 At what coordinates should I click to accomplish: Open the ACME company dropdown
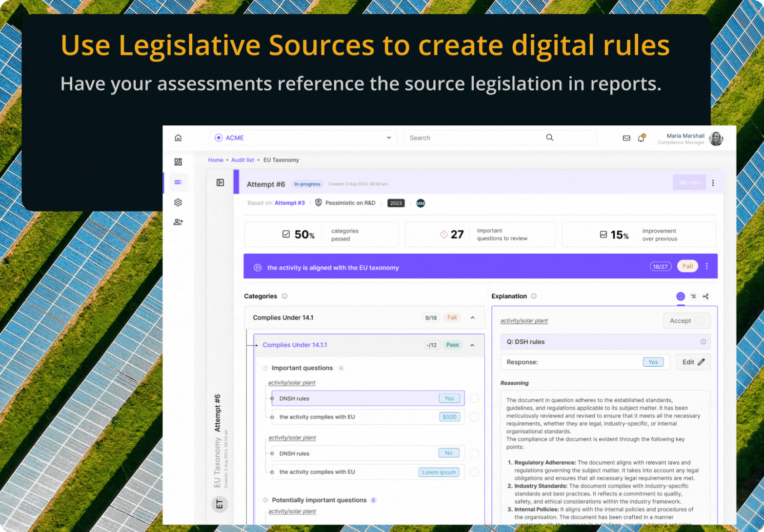(303, 138)
